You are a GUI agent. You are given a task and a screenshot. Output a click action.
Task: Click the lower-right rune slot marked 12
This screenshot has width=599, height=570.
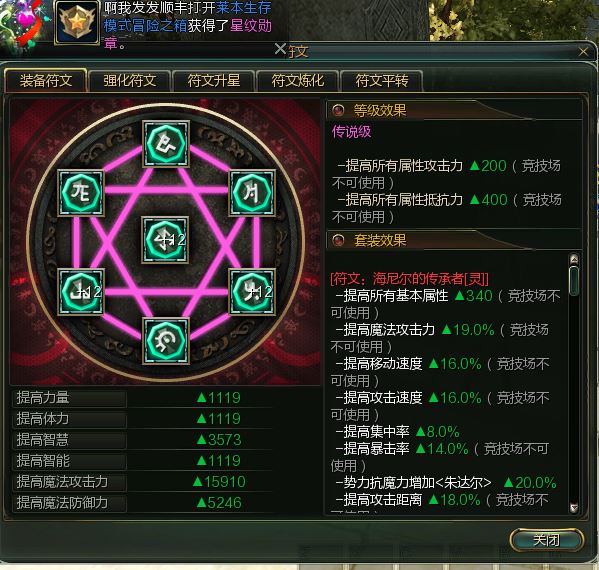252,292
